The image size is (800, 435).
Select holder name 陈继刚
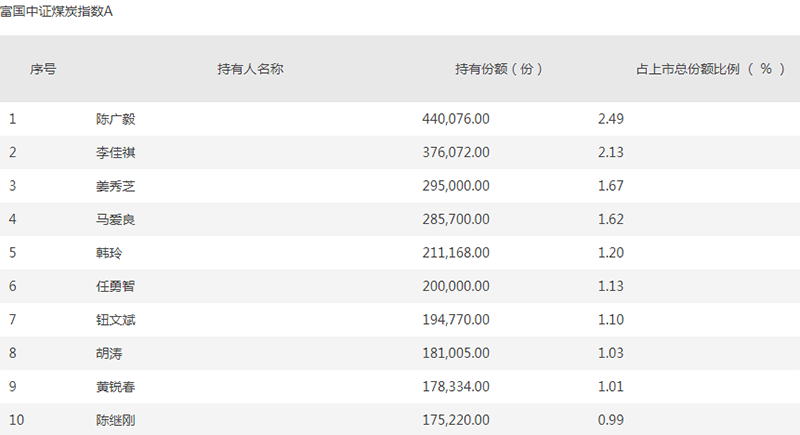[x=115, y=420]
